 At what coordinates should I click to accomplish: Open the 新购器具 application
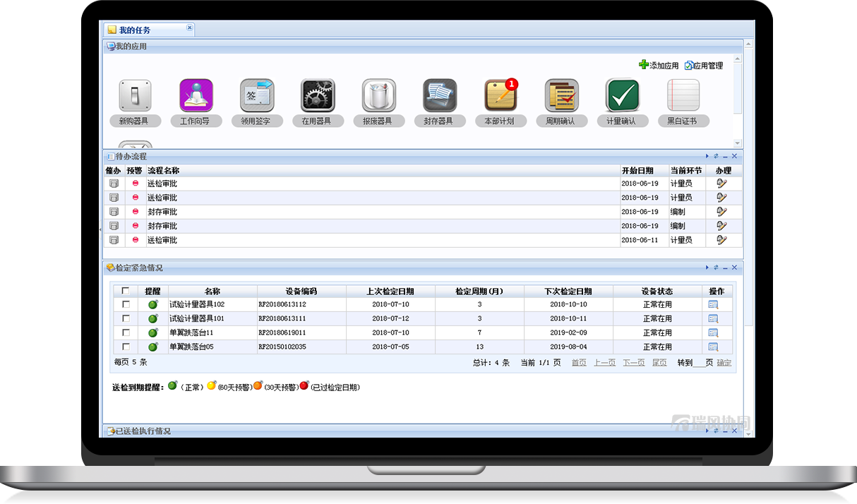(134, 95)
